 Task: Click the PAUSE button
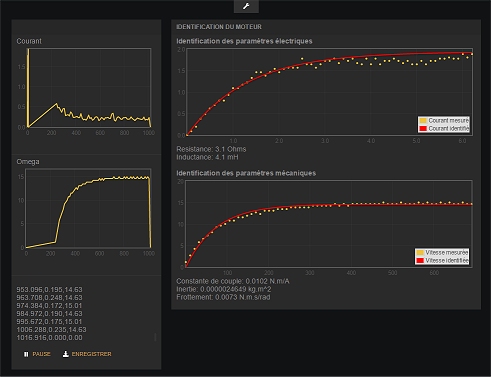[37, 354]
